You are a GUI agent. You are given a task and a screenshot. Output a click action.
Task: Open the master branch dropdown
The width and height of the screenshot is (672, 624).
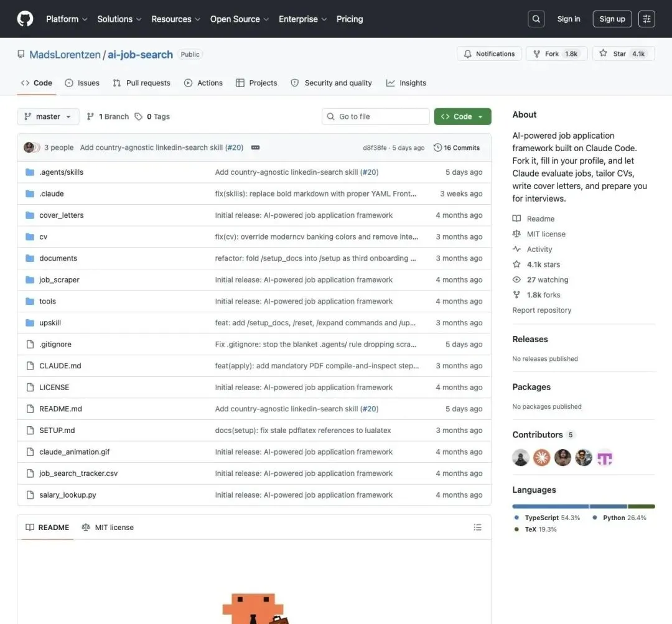click(48, 116)
